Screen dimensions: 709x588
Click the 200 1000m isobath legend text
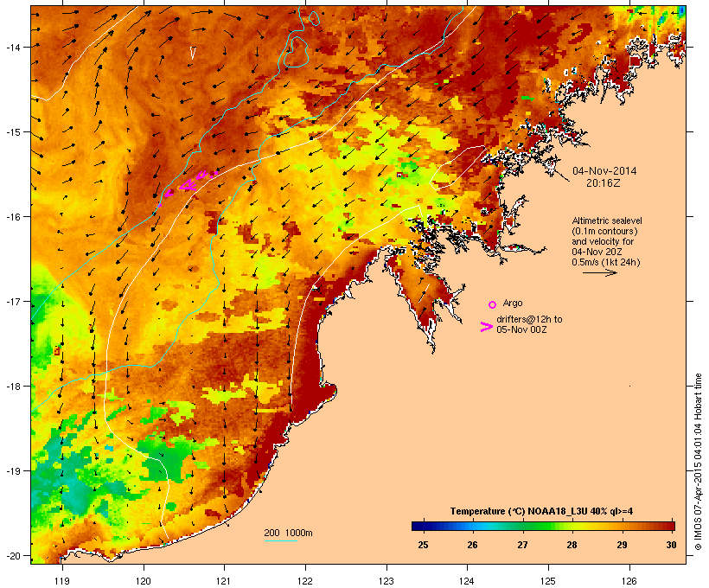[288, 533]
